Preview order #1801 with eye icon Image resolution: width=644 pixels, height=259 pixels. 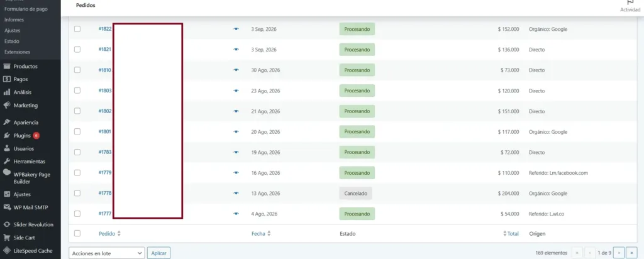click(236, 132)
